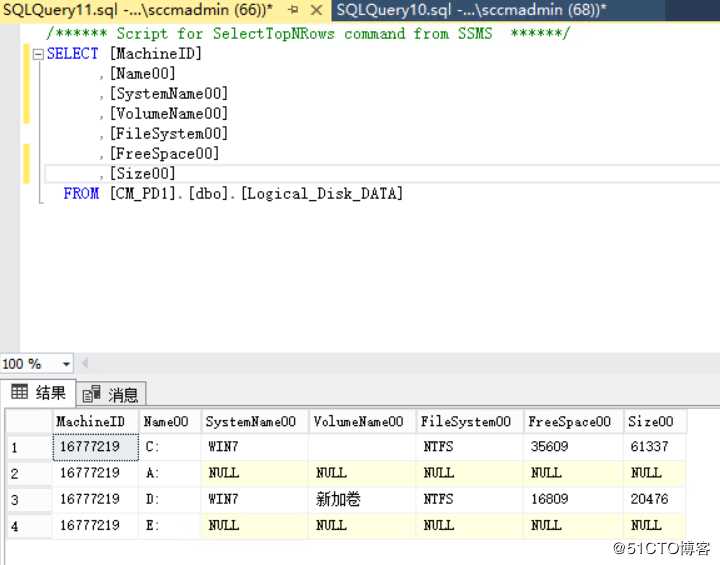The height and width of the screenshot is (565, 720).
Task: Click the A: cell in Name00
Action: pyautogui.click(x=170, y=474)
